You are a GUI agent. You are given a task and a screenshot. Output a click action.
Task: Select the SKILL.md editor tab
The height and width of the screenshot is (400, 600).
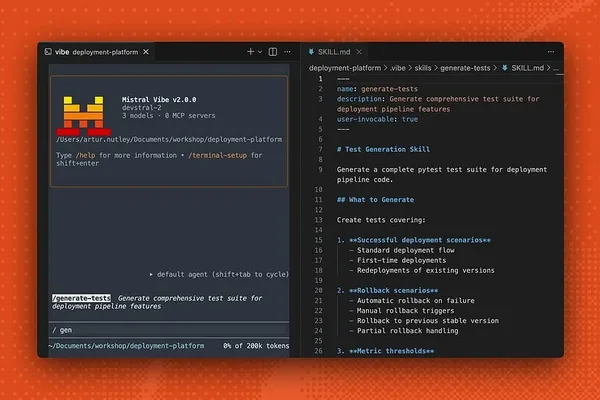point(334,52)
